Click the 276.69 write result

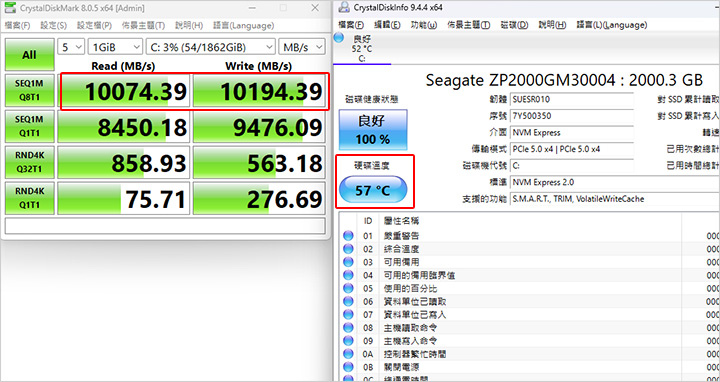point(259,198)
